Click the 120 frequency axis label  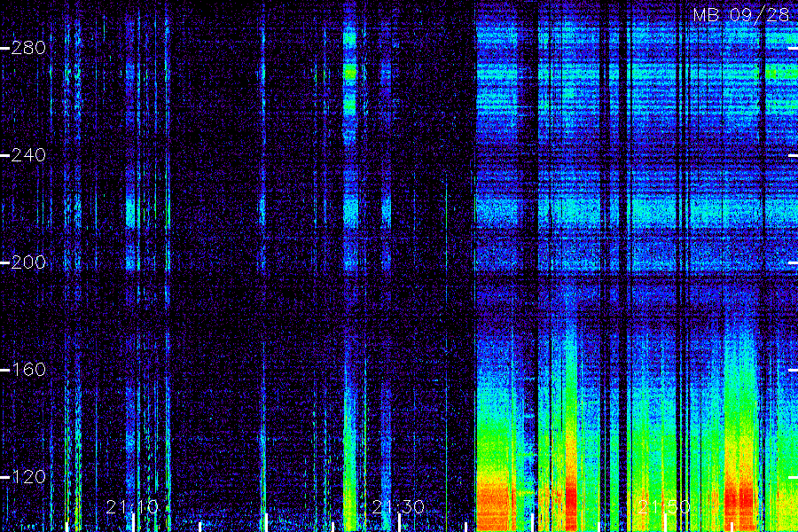pos(28,476)
